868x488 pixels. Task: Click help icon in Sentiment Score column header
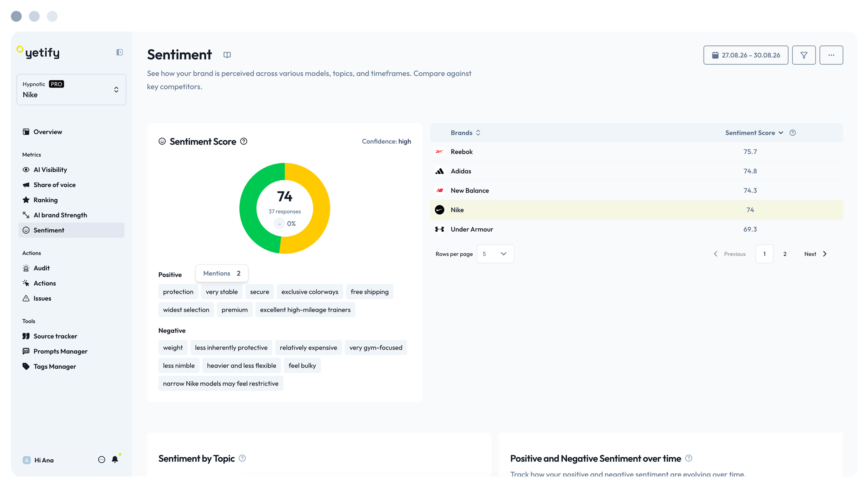tap(793, 133)
